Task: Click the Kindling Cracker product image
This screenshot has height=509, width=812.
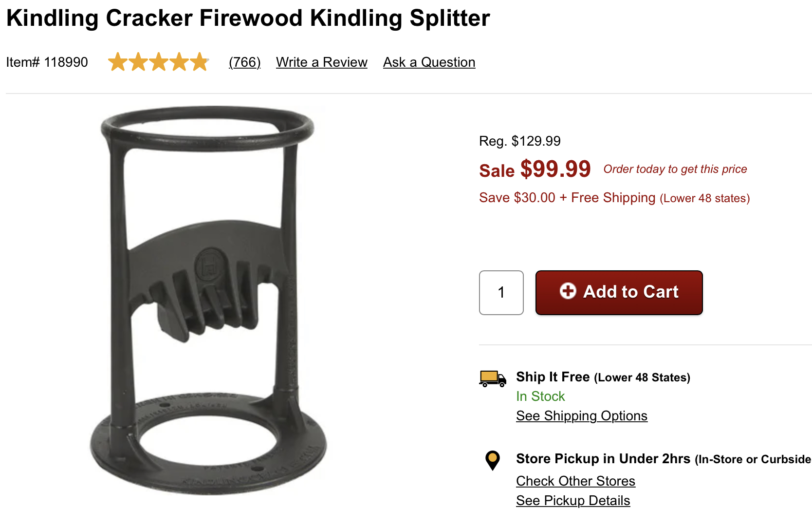Action: [x=208, y=300]
